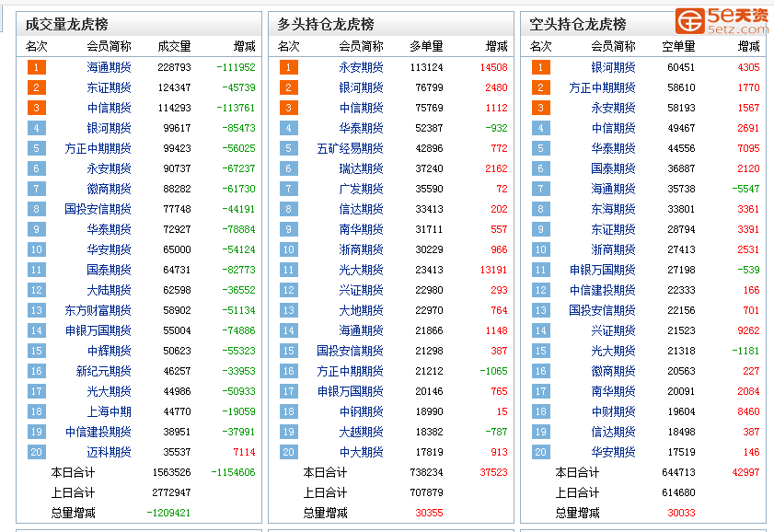Viewport: 774px width, 532px height.
Task: Select the volume daily total 1563526
Action: pyautogui.click(x=171, y=472)
